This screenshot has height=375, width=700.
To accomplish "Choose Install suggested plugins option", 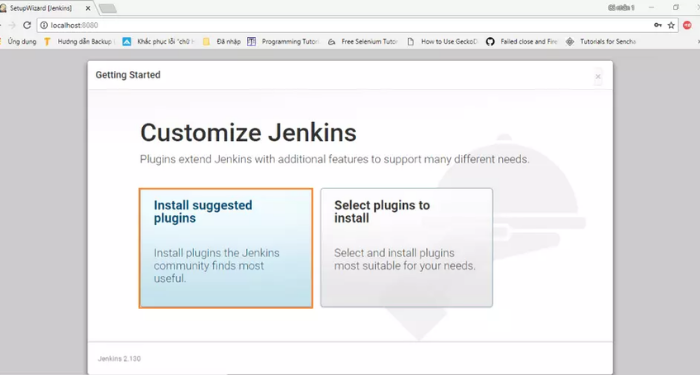I will [225, 248].
